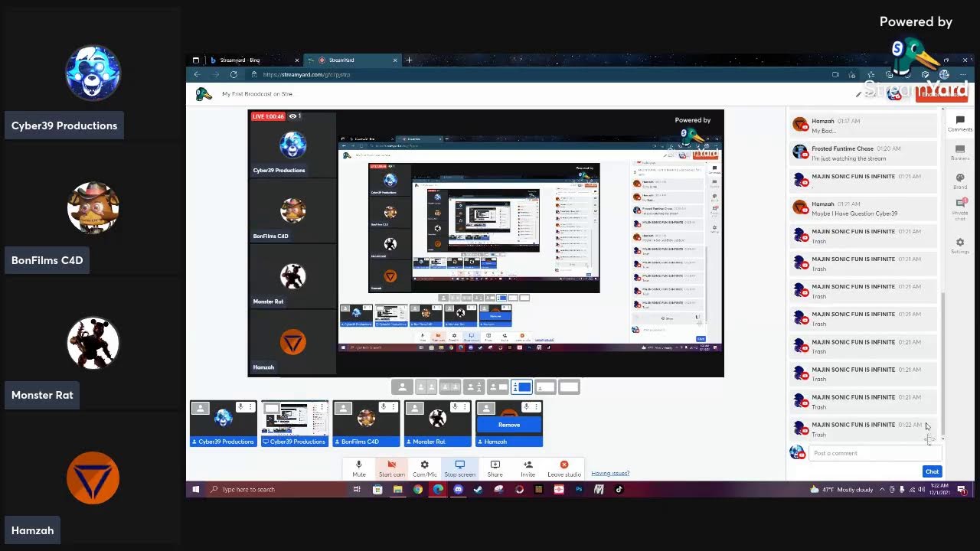The width and height of the screenshot is (980, 551).
Task: Click the End broadcast button
Action: (941, 93)
